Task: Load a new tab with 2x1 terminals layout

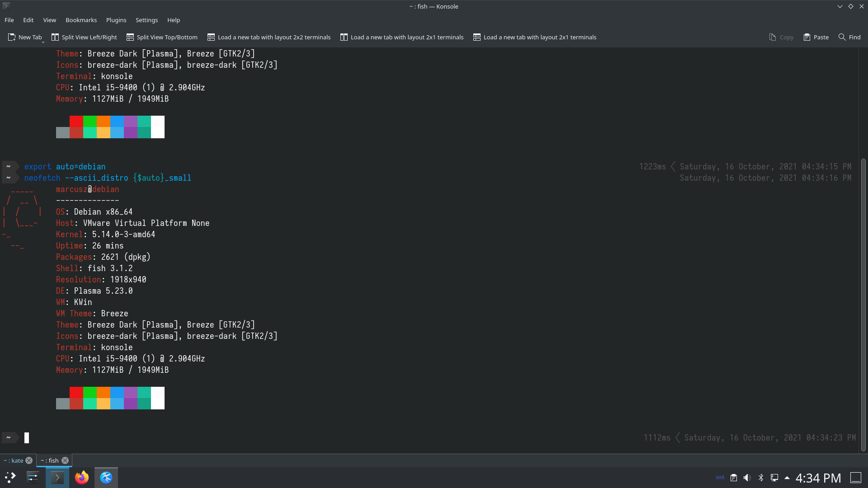Action: coord(401,37)
